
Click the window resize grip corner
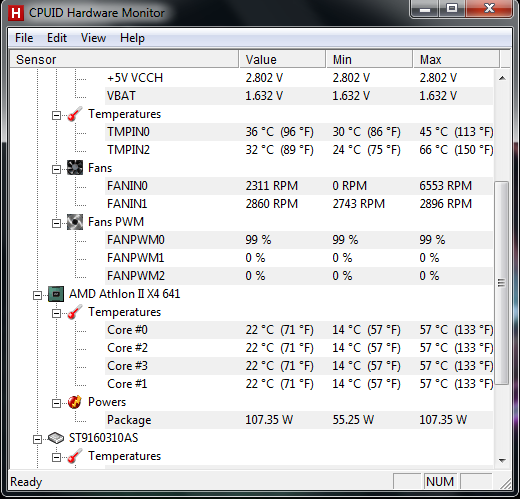(506, 484)
